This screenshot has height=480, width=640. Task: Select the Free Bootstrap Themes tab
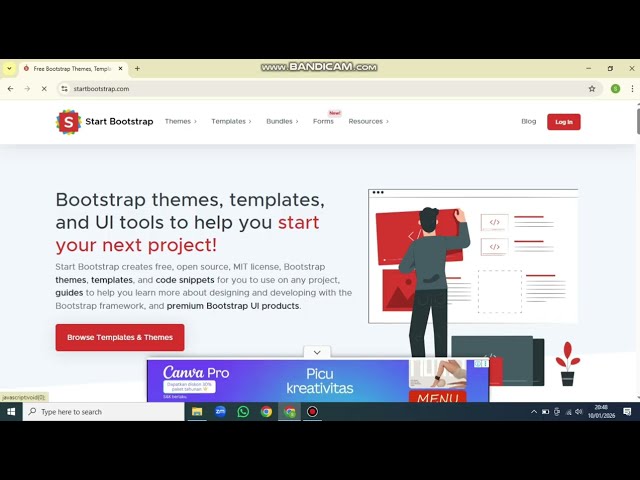(x=72, y=69)
